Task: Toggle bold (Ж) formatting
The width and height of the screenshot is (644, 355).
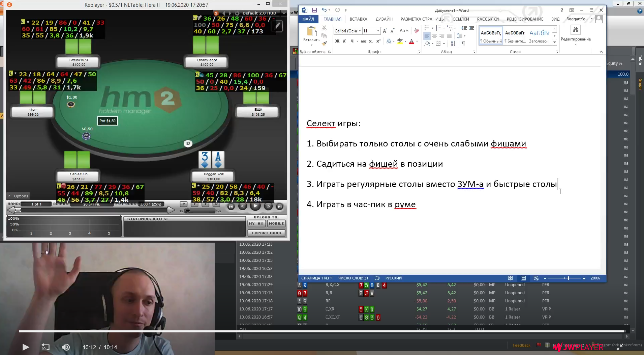Action: tap(337, 41)
